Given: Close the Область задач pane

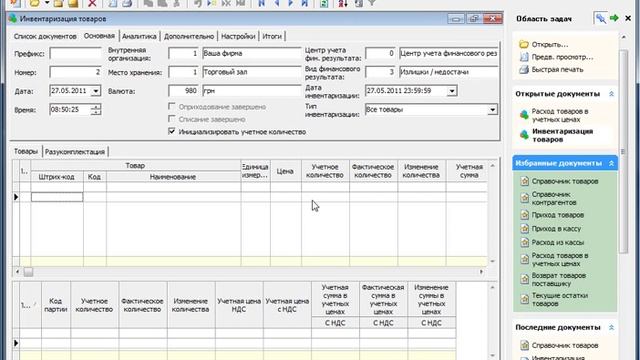Looking at the screenshot, I should (x=628, y=18).
